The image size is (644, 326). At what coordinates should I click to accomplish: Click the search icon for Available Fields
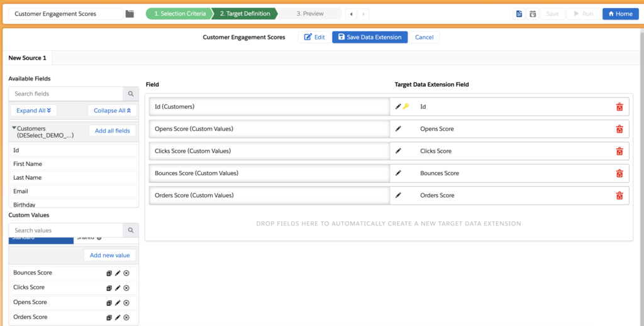pos(131,94)
